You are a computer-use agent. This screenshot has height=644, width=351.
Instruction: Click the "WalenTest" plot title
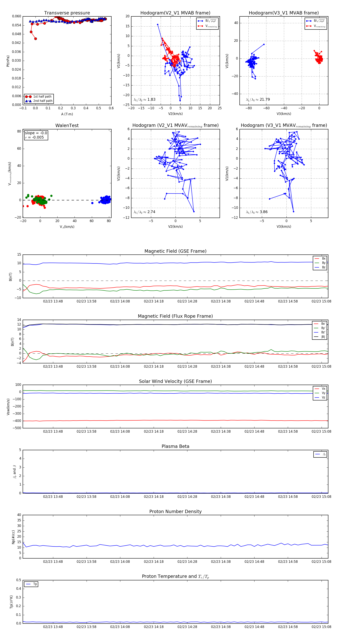67,125
